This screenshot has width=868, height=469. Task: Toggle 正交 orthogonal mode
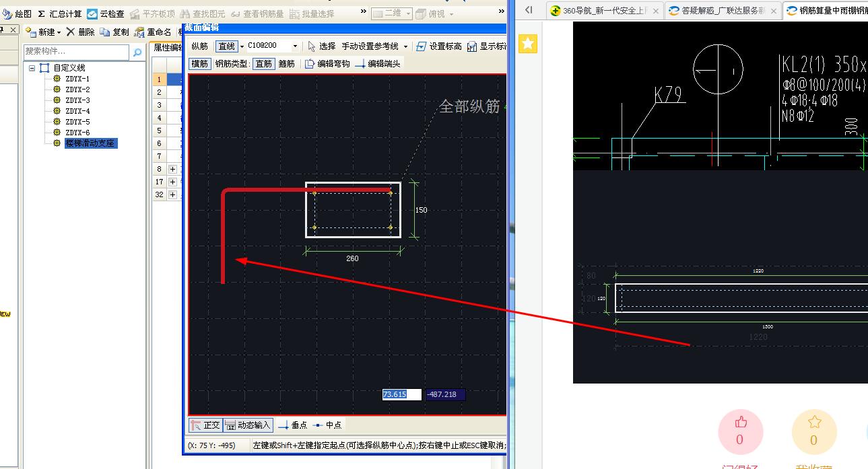pyautogui.click(x=205, y=425)
